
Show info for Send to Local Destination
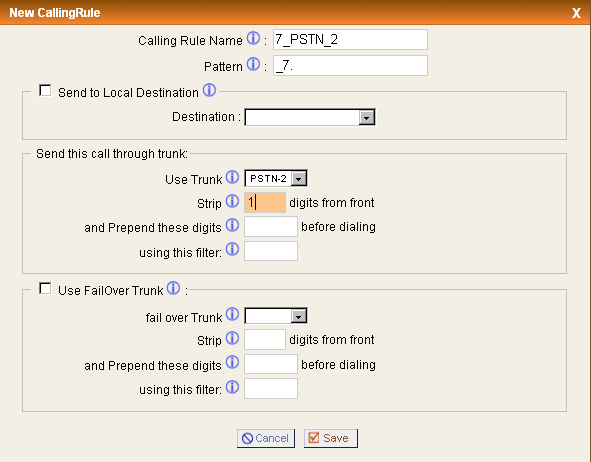click(x=209, y=90)
